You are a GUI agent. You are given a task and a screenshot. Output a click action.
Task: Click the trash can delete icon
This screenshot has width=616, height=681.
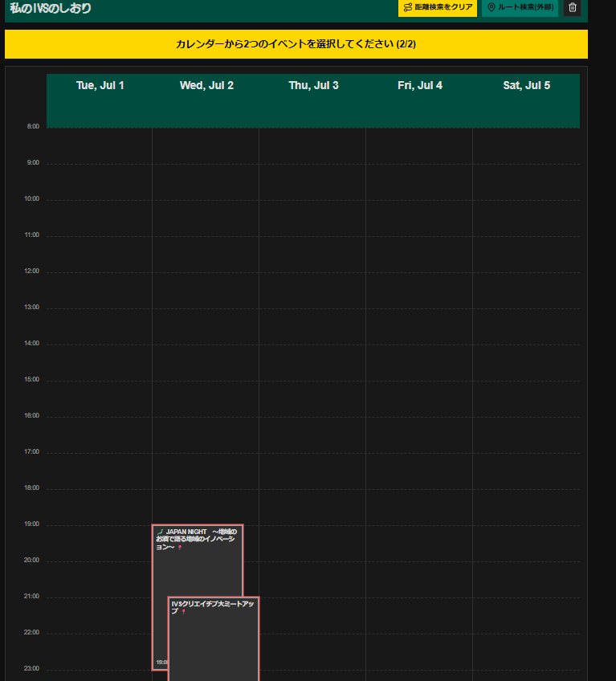[573, 7]
